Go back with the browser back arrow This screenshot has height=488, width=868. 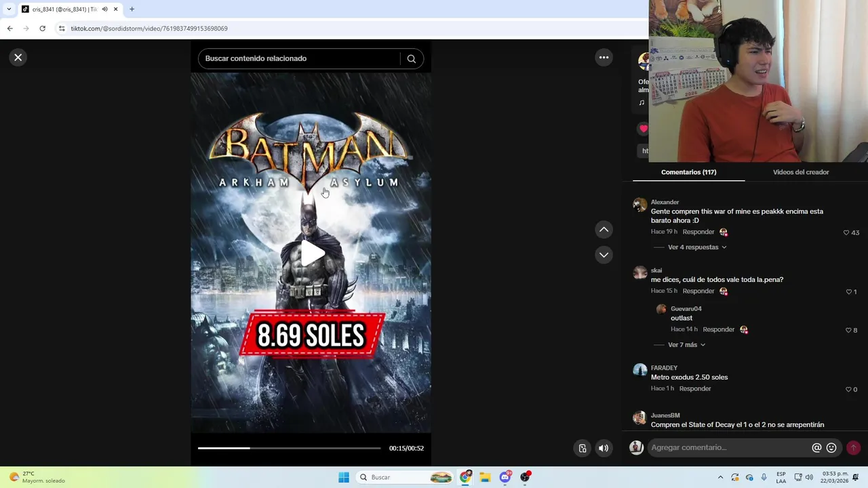coord(9,28)
